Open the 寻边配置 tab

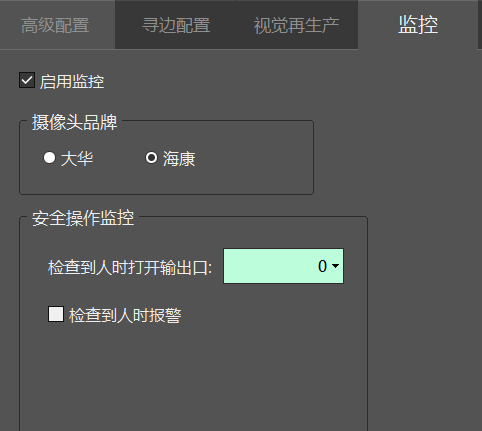(176, 25)
